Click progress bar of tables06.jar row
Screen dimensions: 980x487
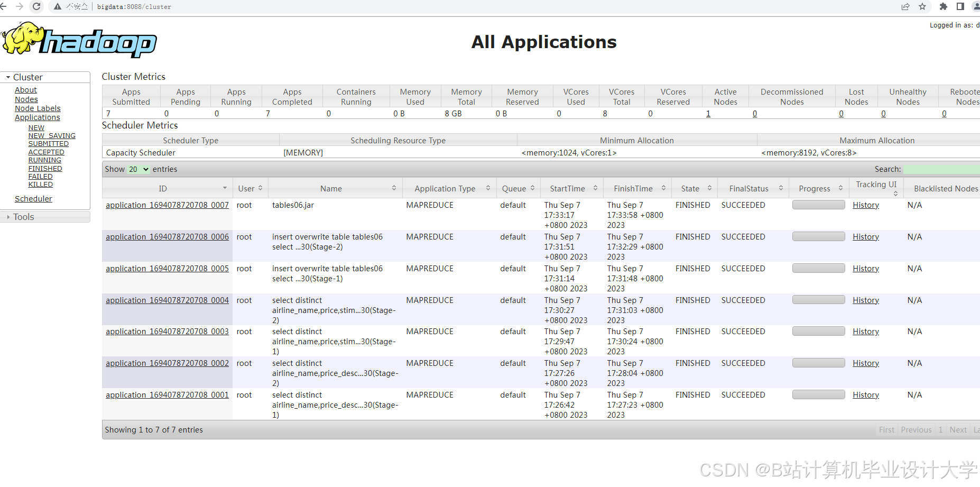click(818, 205)
